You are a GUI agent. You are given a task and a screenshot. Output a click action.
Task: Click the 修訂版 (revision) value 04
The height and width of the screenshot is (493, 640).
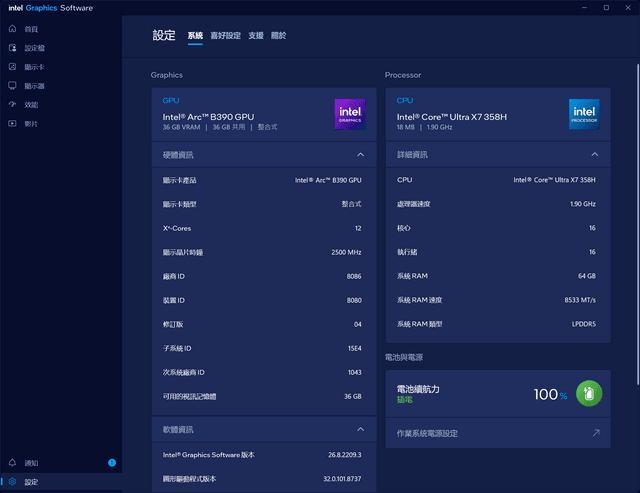(358, 324)
